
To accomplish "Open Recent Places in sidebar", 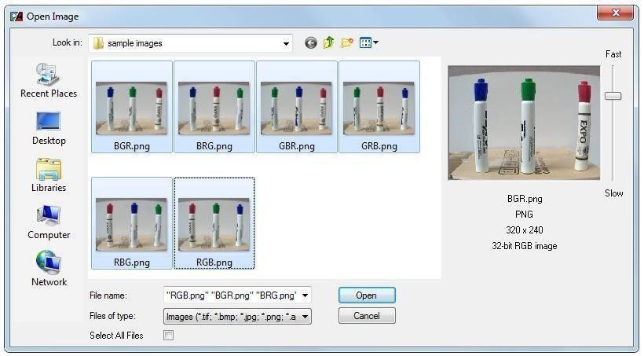I will click(49, 81).
